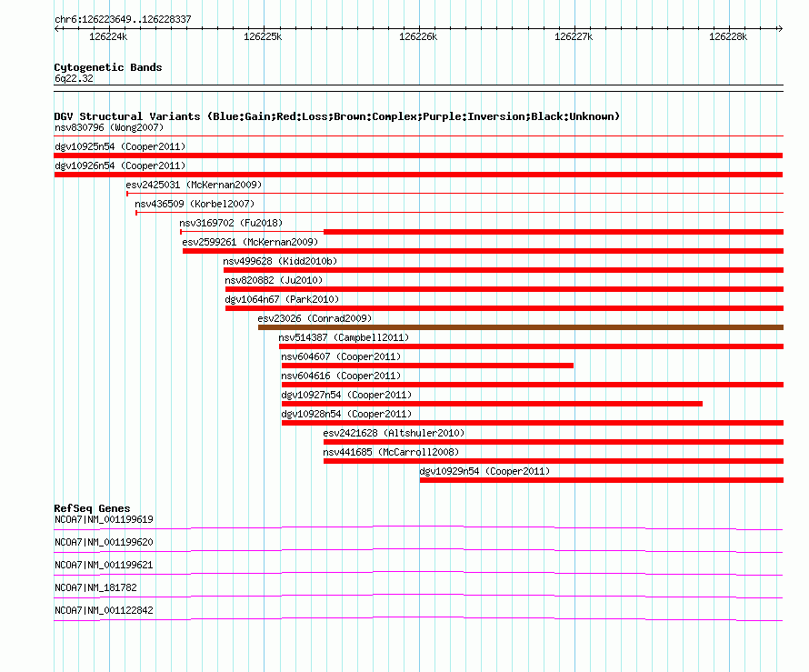Select the 126228k ruler position
Image resolution: width=809 pixels, height=672 pixels.
pyautogui.click(x=728, y=36)
